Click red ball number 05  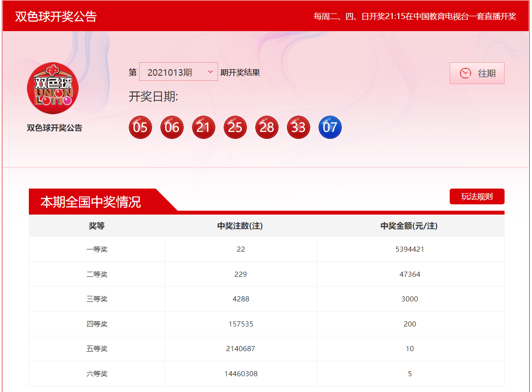140,127
